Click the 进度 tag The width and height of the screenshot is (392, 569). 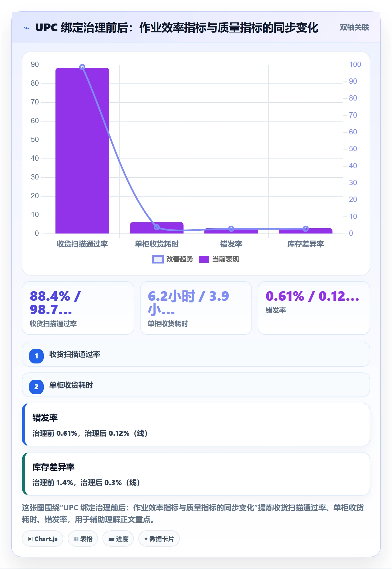point(118,539)
